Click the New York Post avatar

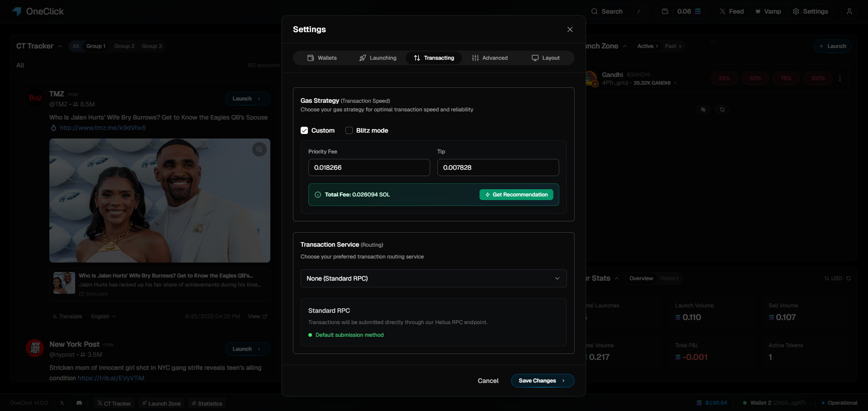[x=35, y=348]
